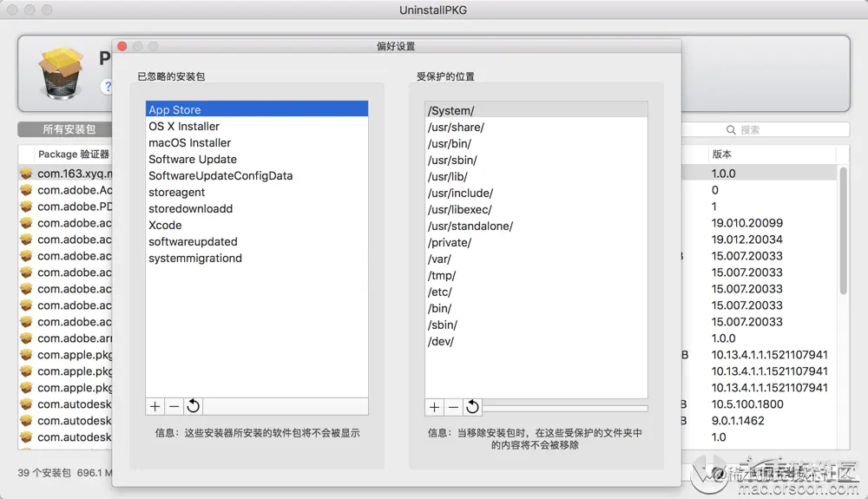Click version 9.0.1.1462 cell
868x499 pixels.
click(737, 420)
